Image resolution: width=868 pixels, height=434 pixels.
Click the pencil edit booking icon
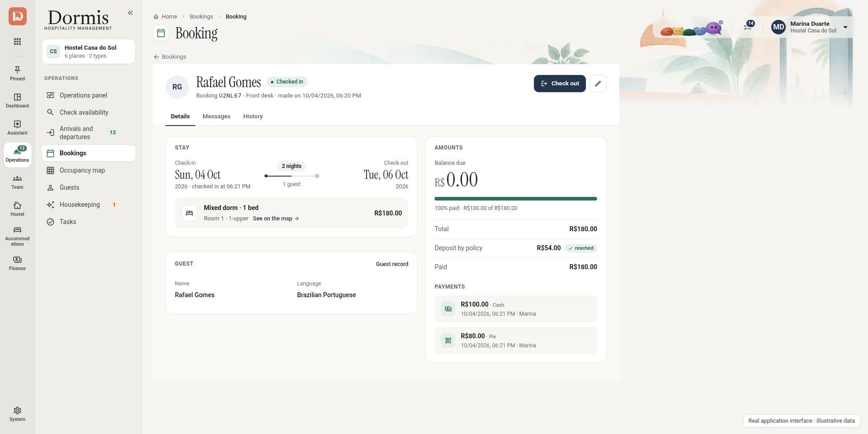(598, 84)
